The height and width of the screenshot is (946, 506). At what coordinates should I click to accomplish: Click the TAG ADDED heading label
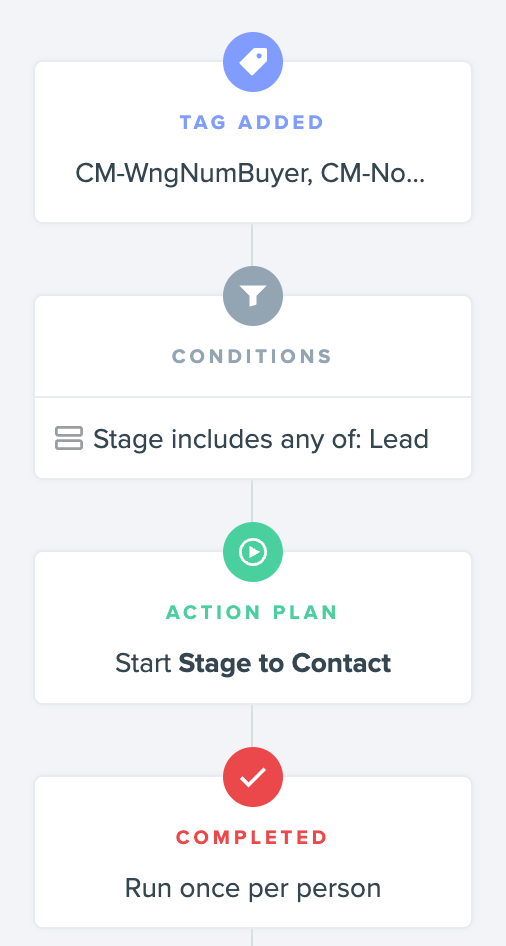(252, 122)
